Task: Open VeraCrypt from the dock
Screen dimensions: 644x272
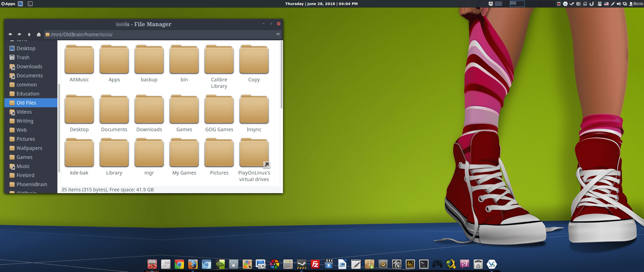Action: coord(492,264)
